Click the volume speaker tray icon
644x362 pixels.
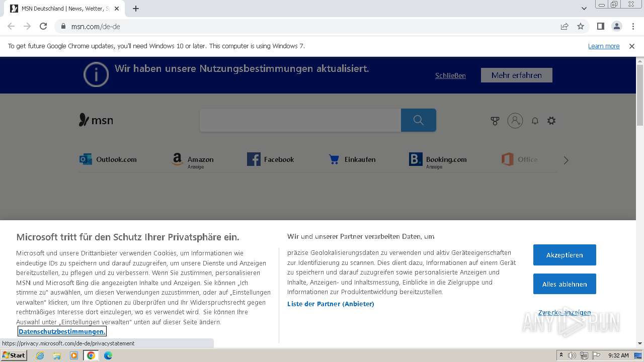pos(572,355)
